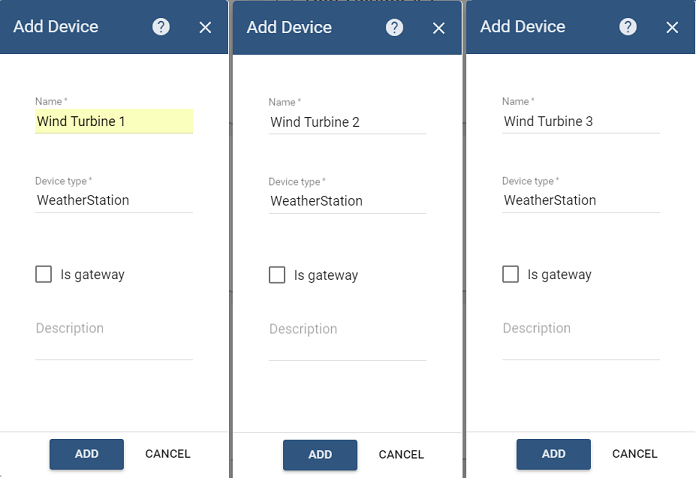Open help in Wind Turbine 1 dialog
Image resolution: width=696 pixels, height=478 pixels.
(x=161, y=27)
